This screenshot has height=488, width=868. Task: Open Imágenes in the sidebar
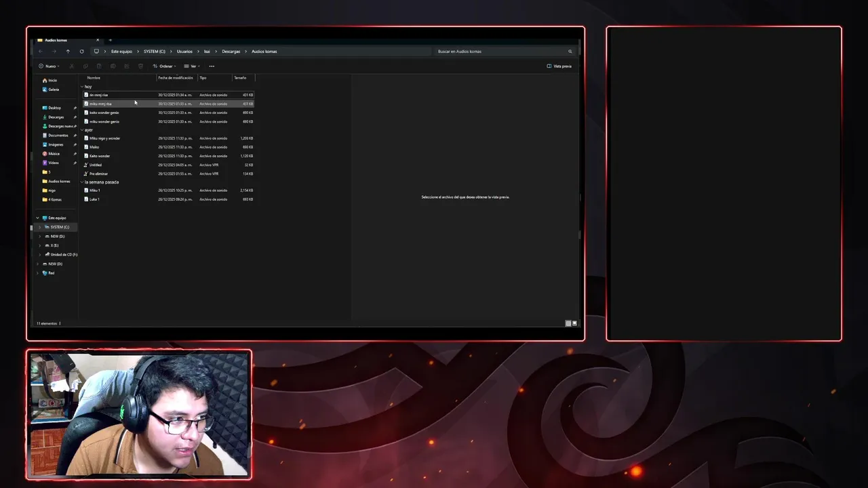(53, 144)
